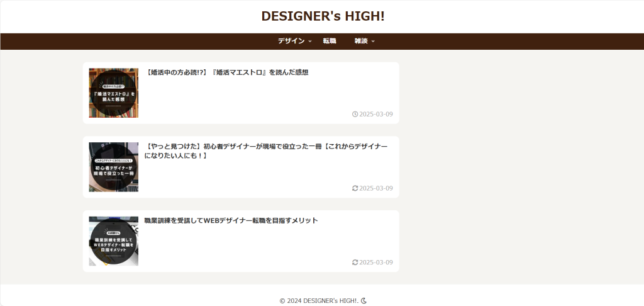
Task: Expand the chevron next to デザイン
Action: coord(310,42)
